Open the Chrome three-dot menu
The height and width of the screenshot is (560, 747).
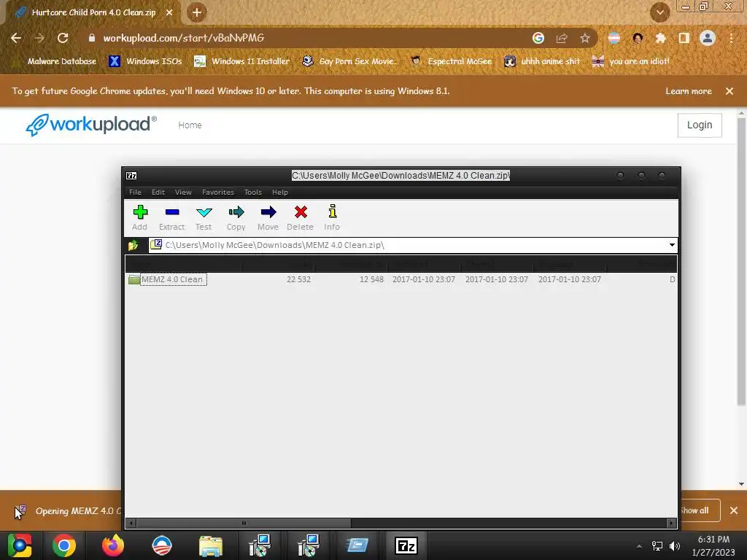point(731,38)
